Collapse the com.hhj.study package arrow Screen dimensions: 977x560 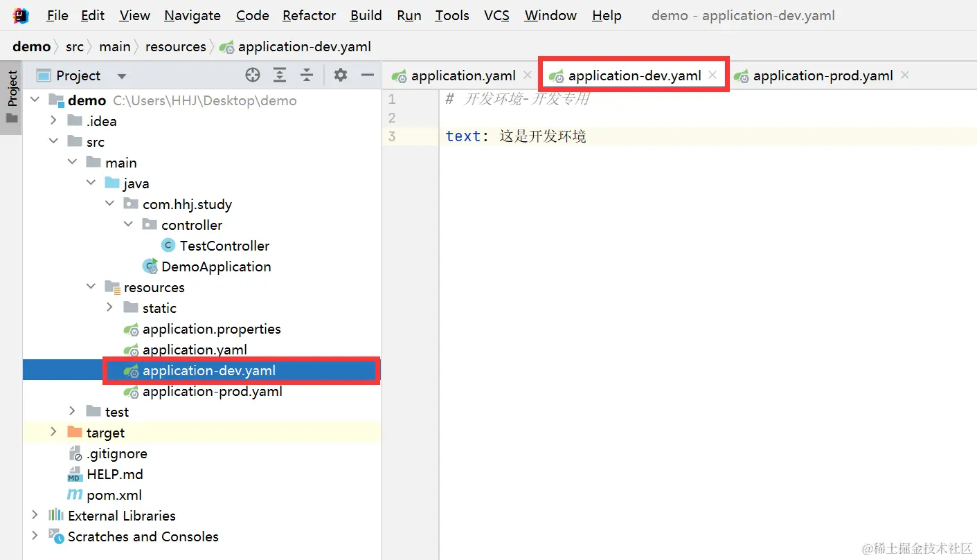click(109, 204)
